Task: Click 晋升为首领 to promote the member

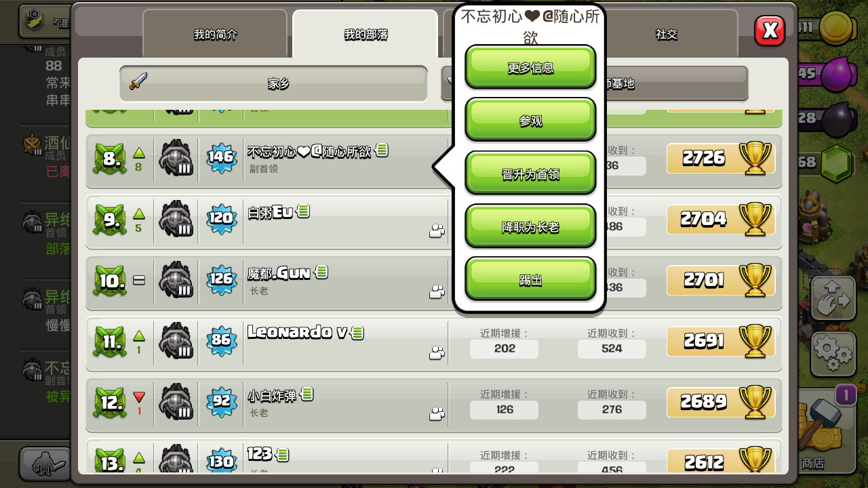Action: point(530,173)
